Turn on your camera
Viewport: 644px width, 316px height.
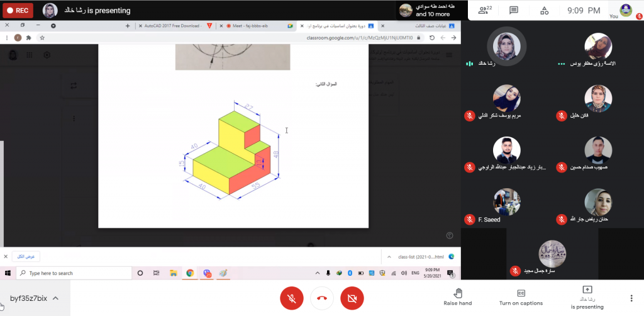pyautogui.click(x=352, y=298)
